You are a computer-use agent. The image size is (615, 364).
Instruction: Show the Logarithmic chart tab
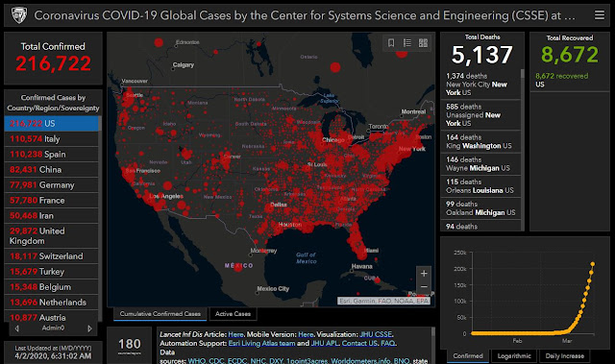[514, 355]
